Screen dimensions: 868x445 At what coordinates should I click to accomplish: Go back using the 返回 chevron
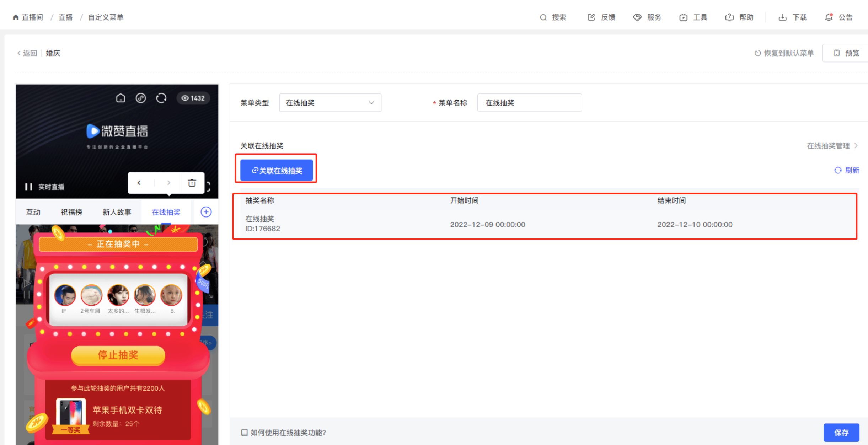point(19,53)
